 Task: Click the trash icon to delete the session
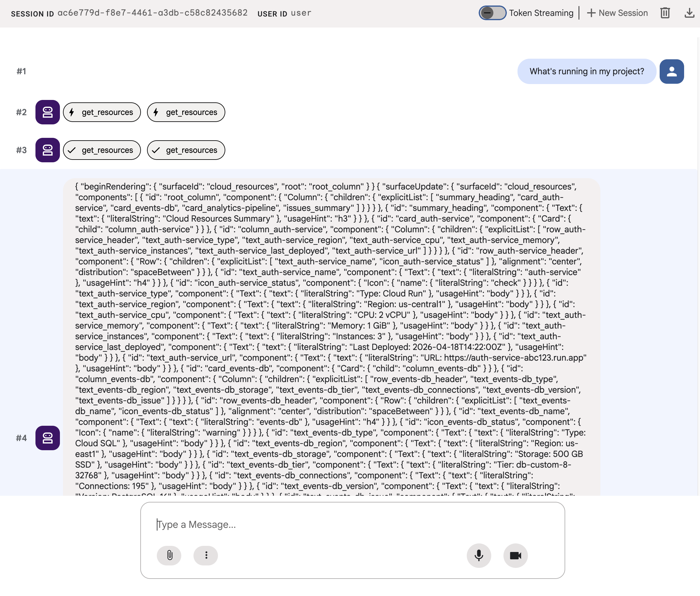click(x=664, y=13)
